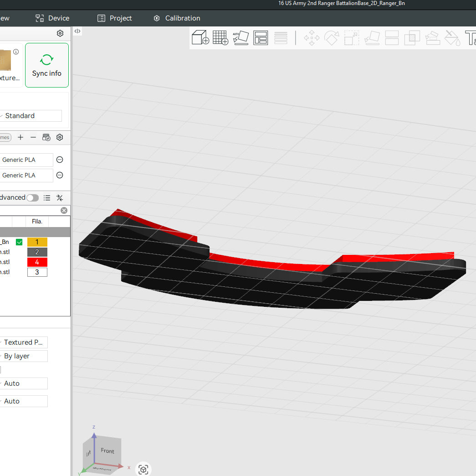Image resolution: width=476 pixels, height=476 pixels.
Task: Click the Front face of the view cube
Action: (108, 450)
